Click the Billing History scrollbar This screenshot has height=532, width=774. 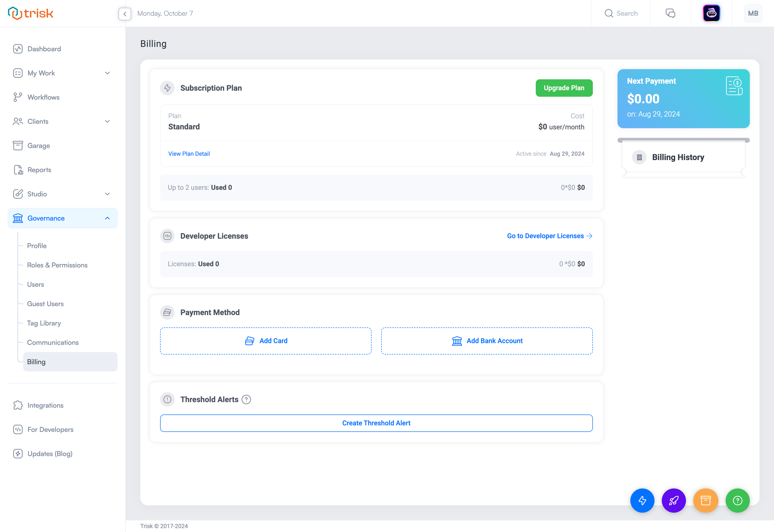(x=684, y=140)
